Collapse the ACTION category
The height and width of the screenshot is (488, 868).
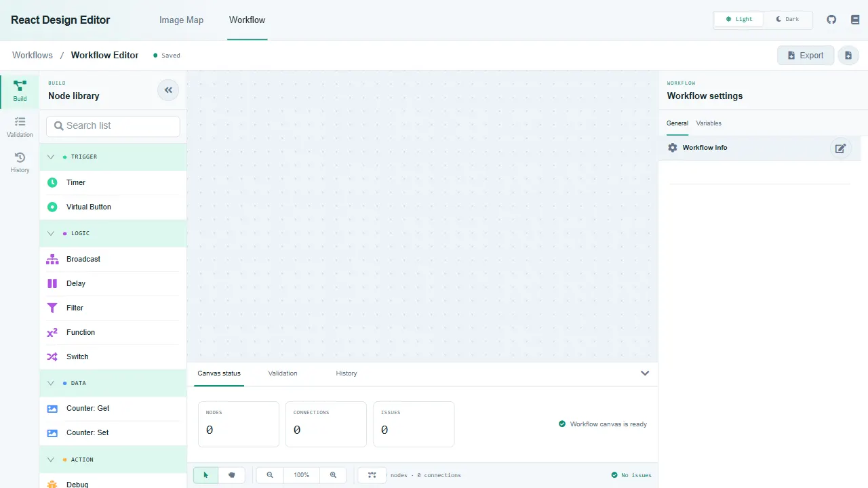click(113, 460)
